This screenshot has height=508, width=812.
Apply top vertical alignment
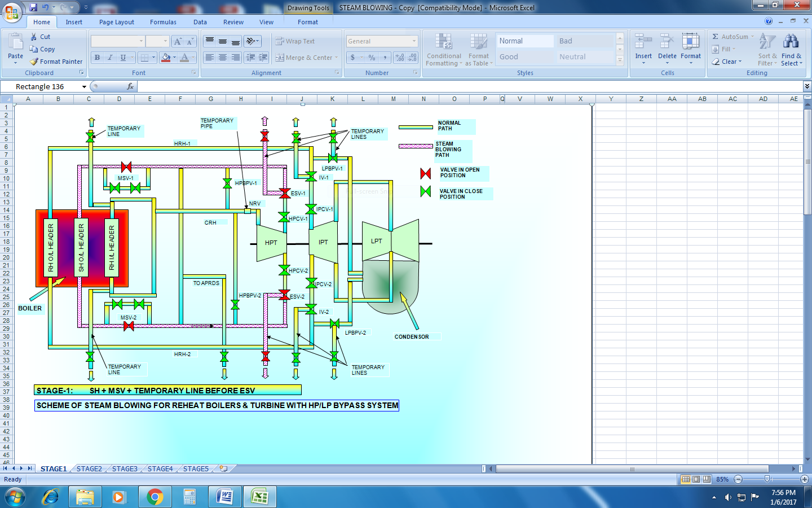coord(210,41)
